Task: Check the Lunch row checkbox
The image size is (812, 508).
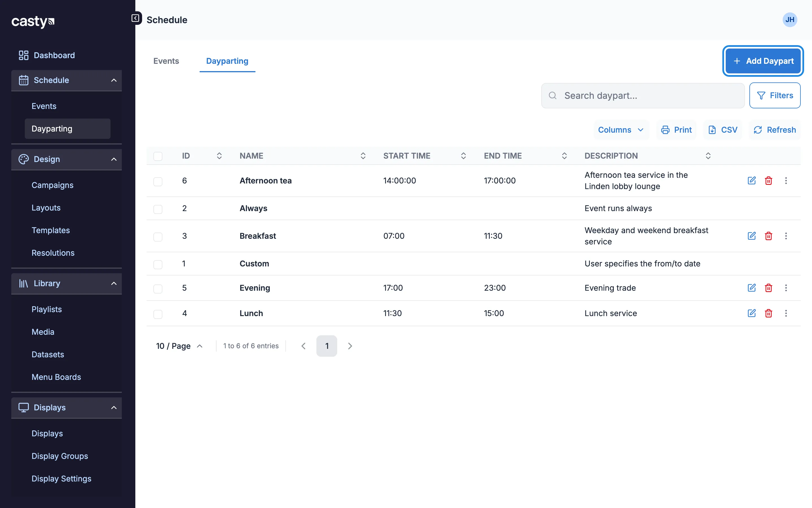Action: coord(158,314)
